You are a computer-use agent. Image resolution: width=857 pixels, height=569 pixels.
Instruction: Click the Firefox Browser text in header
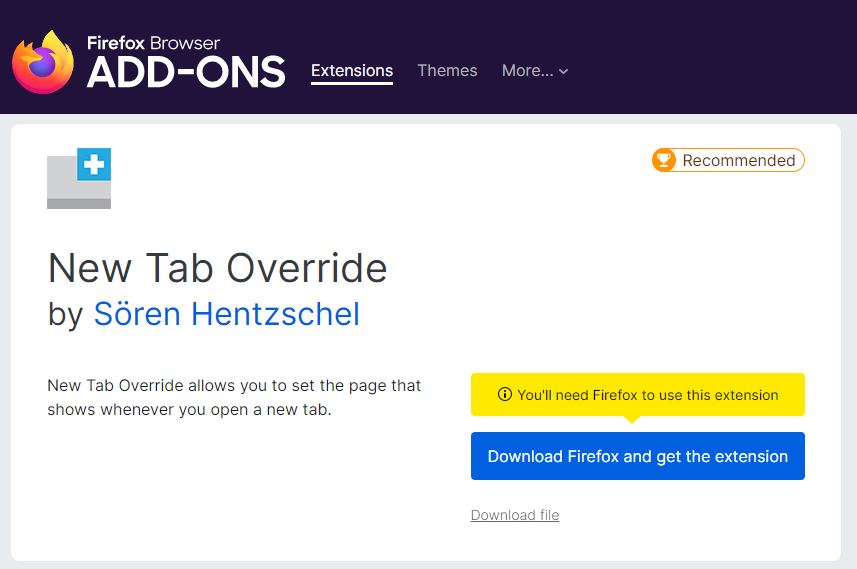point(153,43)
